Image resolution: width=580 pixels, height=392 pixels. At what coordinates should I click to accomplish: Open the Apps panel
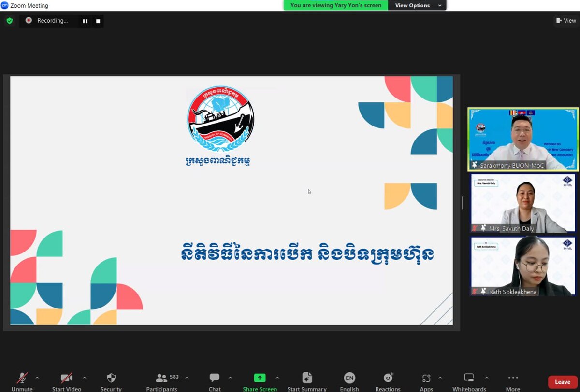pos(426,381)
